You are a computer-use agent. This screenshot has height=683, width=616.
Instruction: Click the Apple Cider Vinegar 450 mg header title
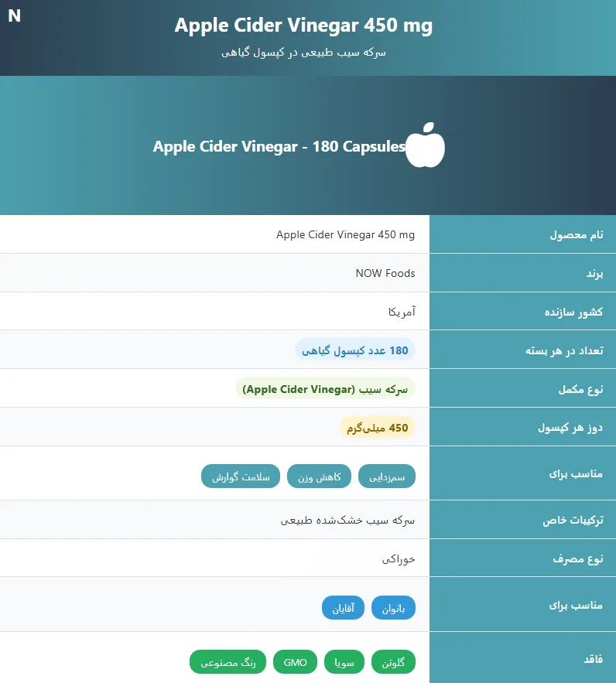303,26
